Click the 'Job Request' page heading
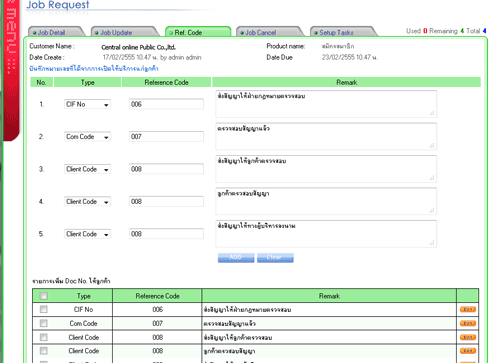 tap(58, 5)
